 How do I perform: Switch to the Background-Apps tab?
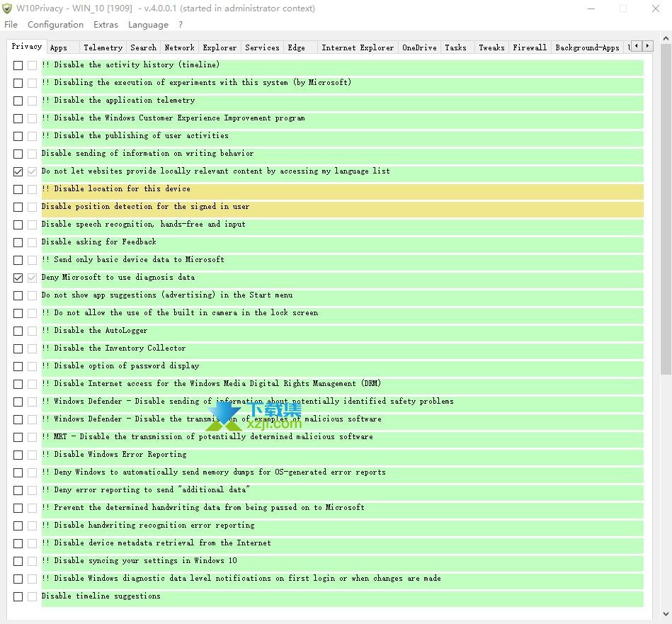587,47
